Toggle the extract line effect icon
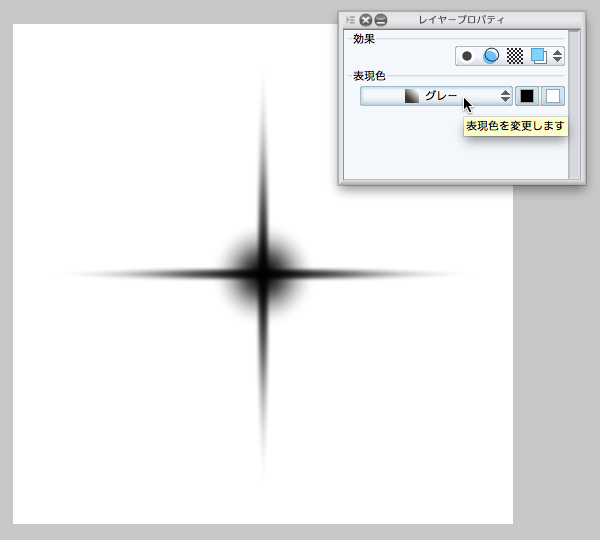 [491, 56]
